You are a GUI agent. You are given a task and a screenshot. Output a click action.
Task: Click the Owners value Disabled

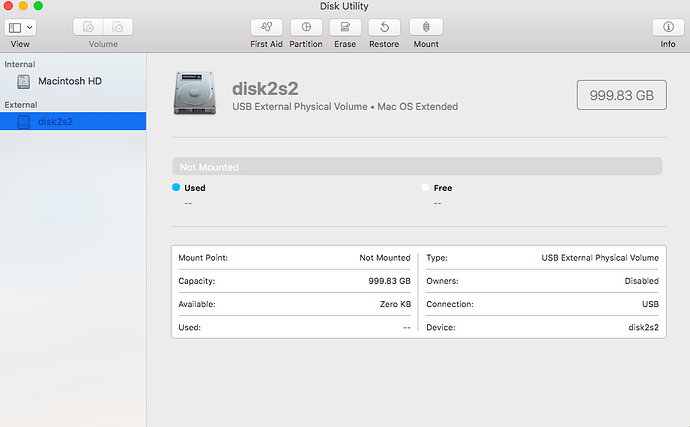click(x=642, y=281)
